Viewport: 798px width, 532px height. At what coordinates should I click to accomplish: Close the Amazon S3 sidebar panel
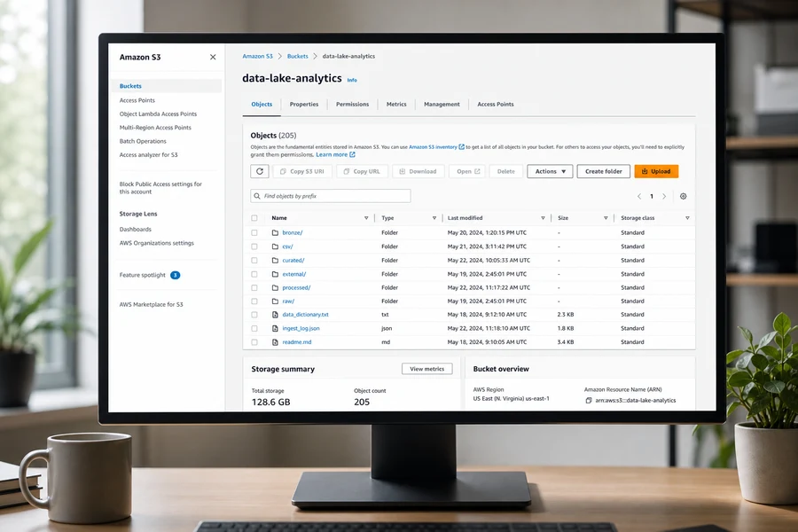pos(213,57)
